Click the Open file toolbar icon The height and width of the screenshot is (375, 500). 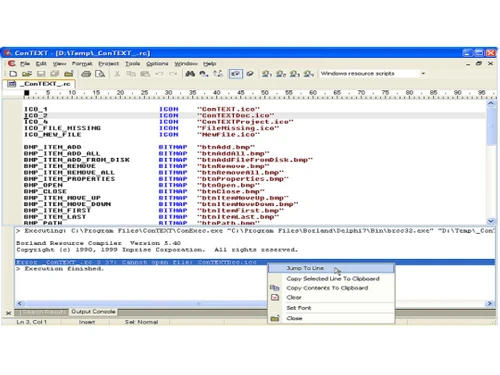click(27, 74)
